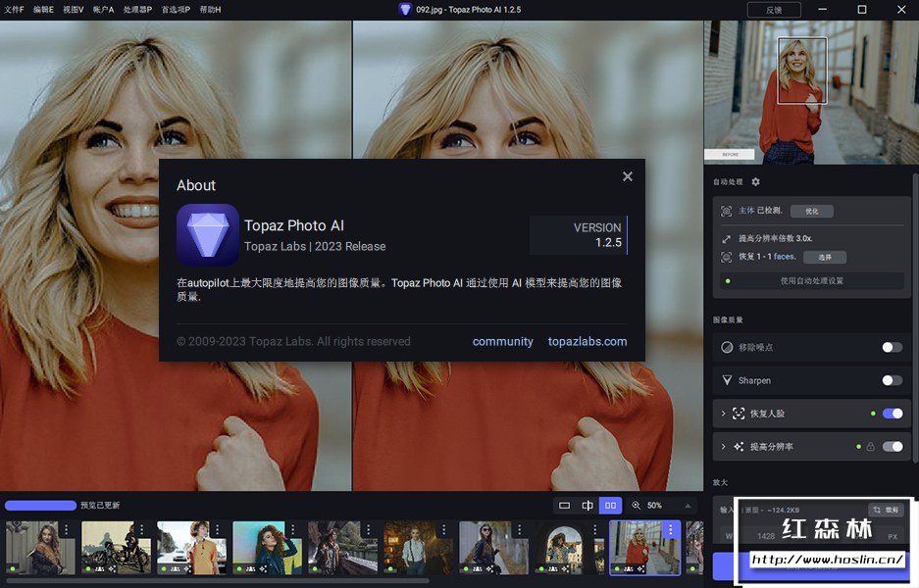Open the 编辑E menu

click(x=43, y=10)
